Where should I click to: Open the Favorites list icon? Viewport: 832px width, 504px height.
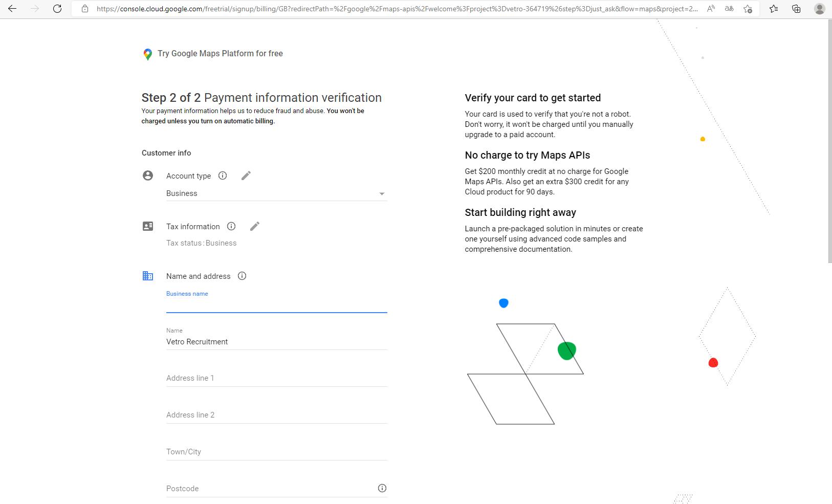coord(774,9)
